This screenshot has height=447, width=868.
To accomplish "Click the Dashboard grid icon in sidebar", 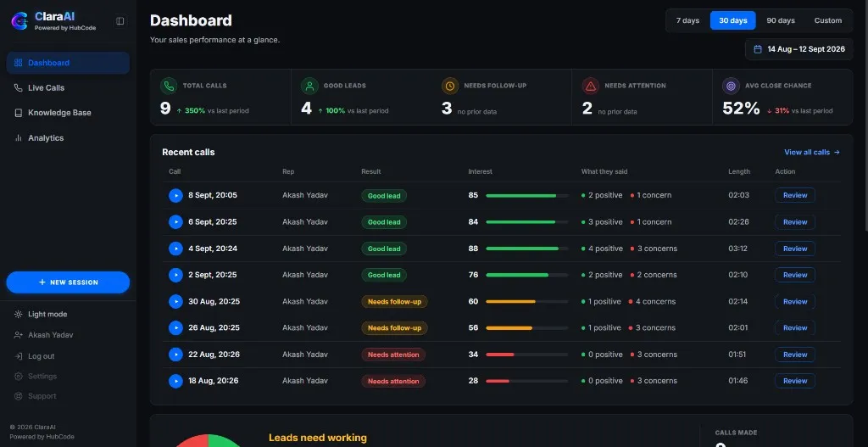I will coord(19,63).
